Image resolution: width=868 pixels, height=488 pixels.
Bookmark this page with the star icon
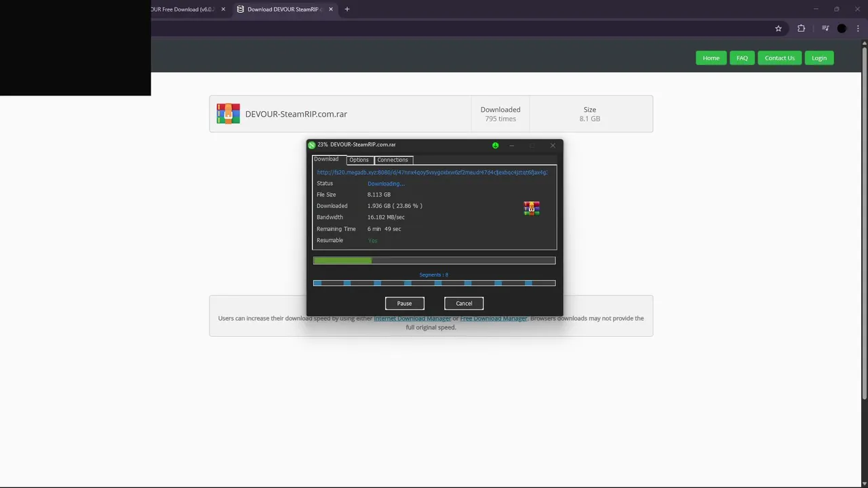click(x=778, y=28)
